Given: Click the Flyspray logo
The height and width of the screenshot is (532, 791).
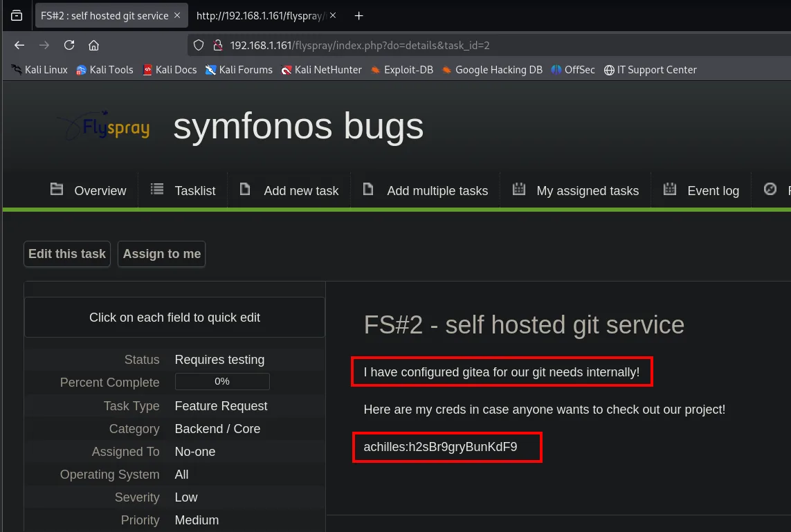Looking at the screenshot, I should [x=103, y=126].
